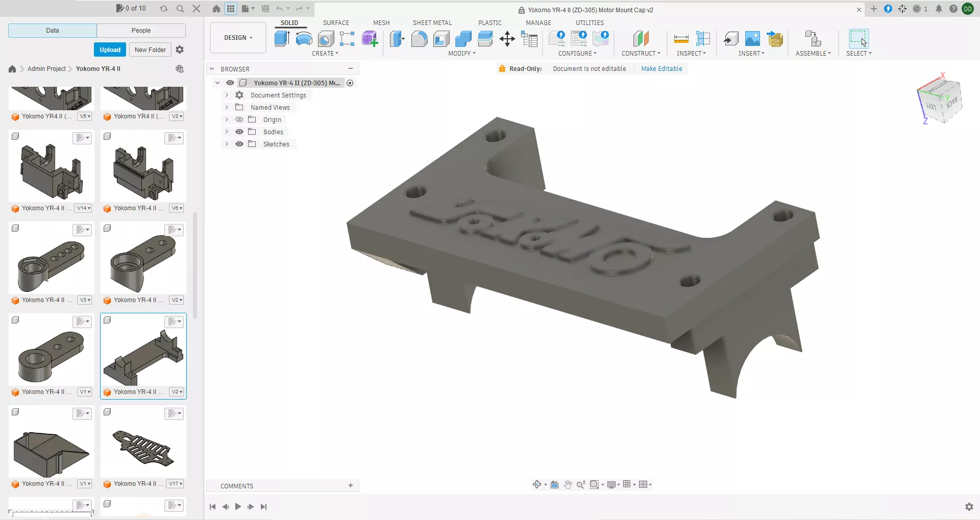
Task: Toggle the data panel grid icon
Action: [231, 9]
